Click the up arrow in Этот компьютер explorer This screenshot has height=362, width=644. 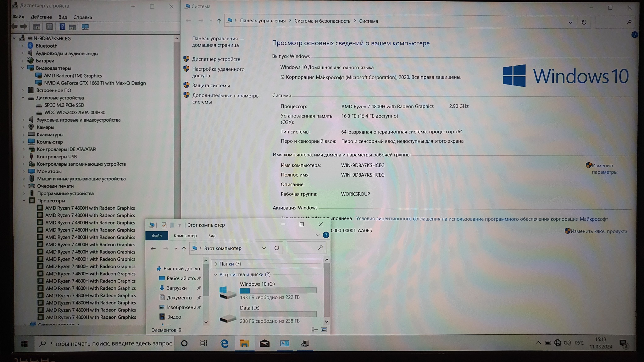pyautogui.click(x=184, y=249)
